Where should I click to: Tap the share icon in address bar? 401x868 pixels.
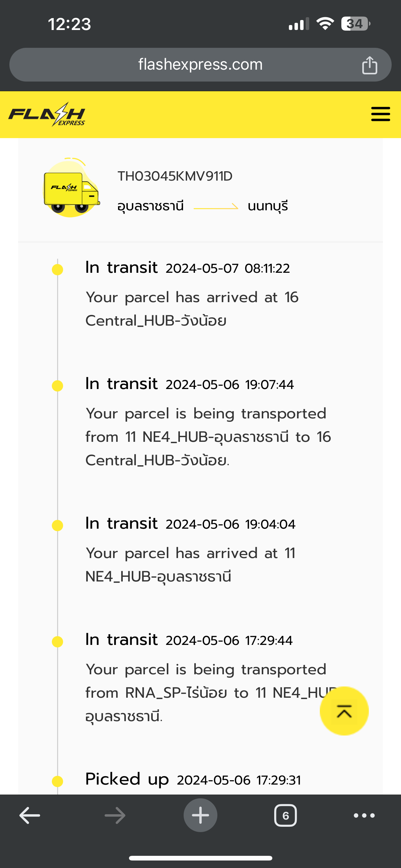(369, 65)
